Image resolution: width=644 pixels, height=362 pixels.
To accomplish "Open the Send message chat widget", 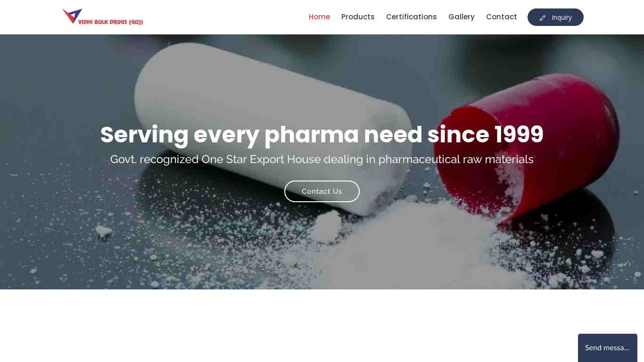I will 607,348.
